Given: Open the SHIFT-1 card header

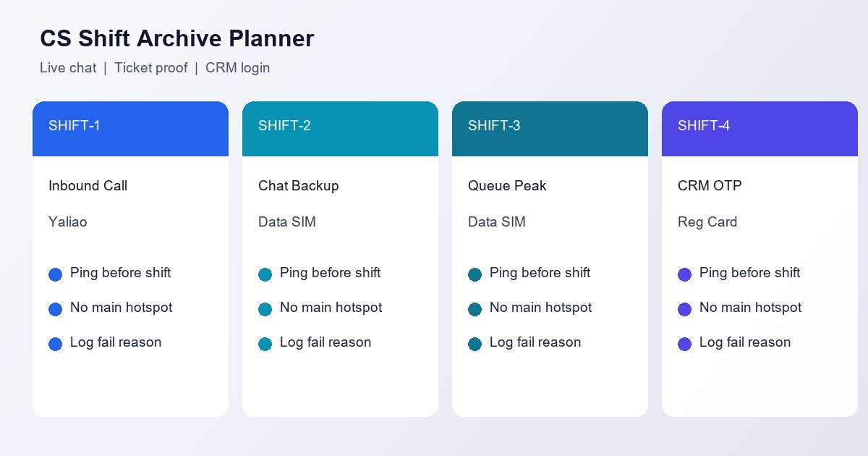Looking at the screenshot, I should point(130,129).
